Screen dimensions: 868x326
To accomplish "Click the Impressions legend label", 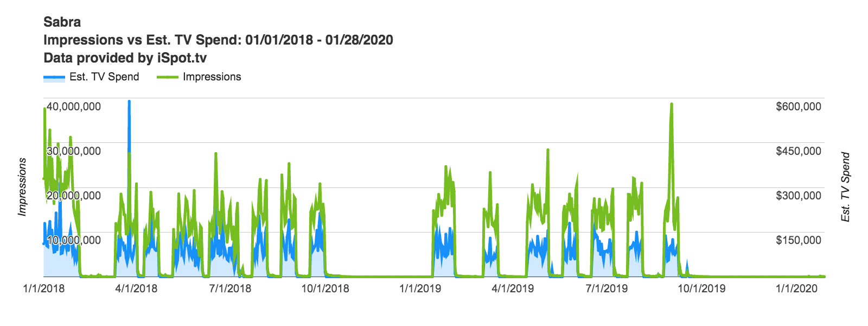I will 212,77.
